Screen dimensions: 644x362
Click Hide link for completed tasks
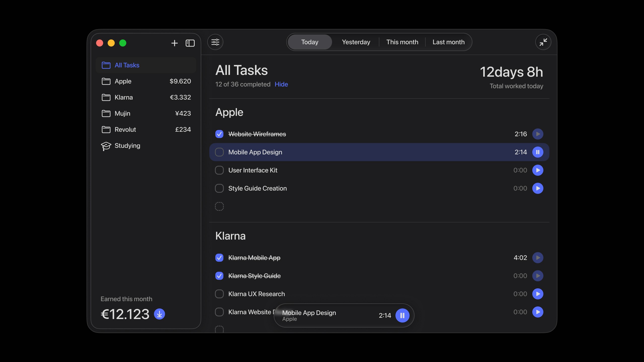(281, 84)
